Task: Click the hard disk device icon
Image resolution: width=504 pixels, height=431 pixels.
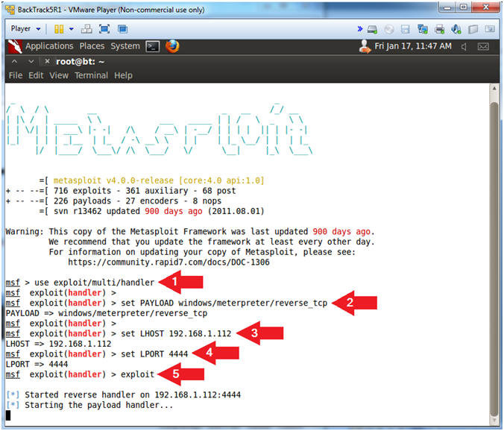Action: pos(372,30)
